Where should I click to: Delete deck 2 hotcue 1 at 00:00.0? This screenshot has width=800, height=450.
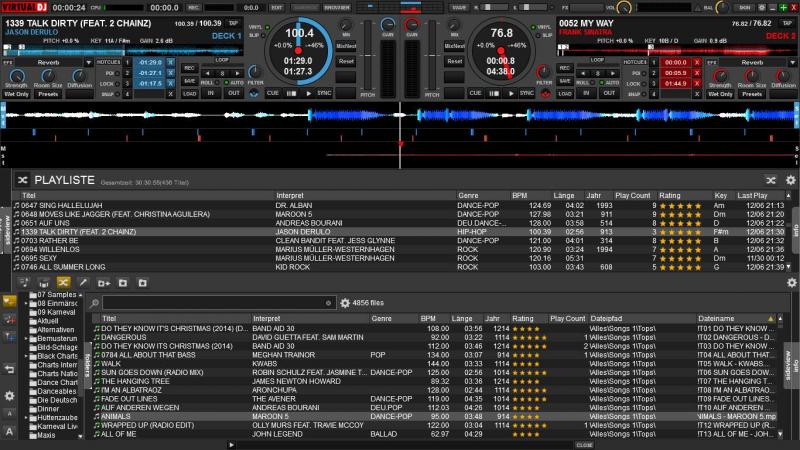coord(697,62)
